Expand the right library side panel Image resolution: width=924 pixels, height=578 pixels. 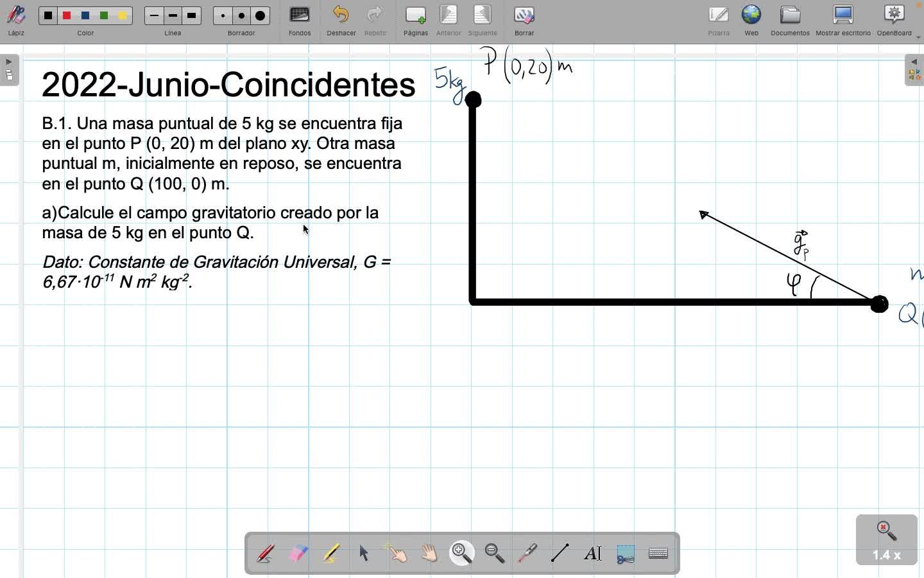click(x=914, y=70)
